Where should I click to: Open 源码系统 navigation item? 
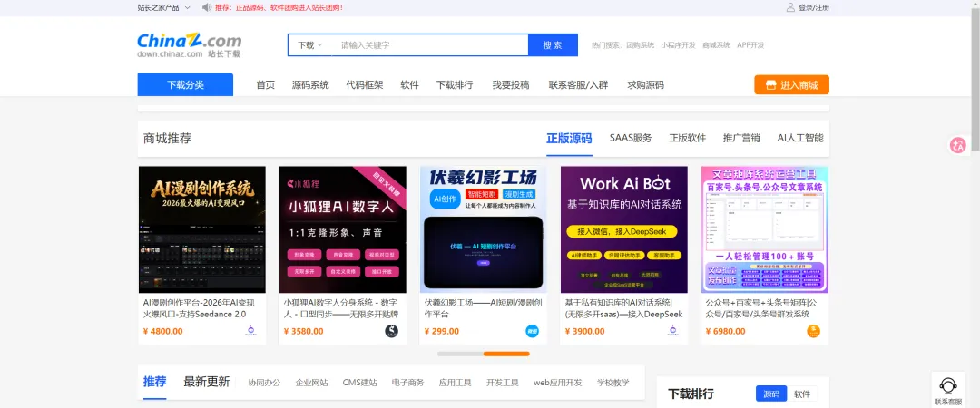tap(310, 85)
